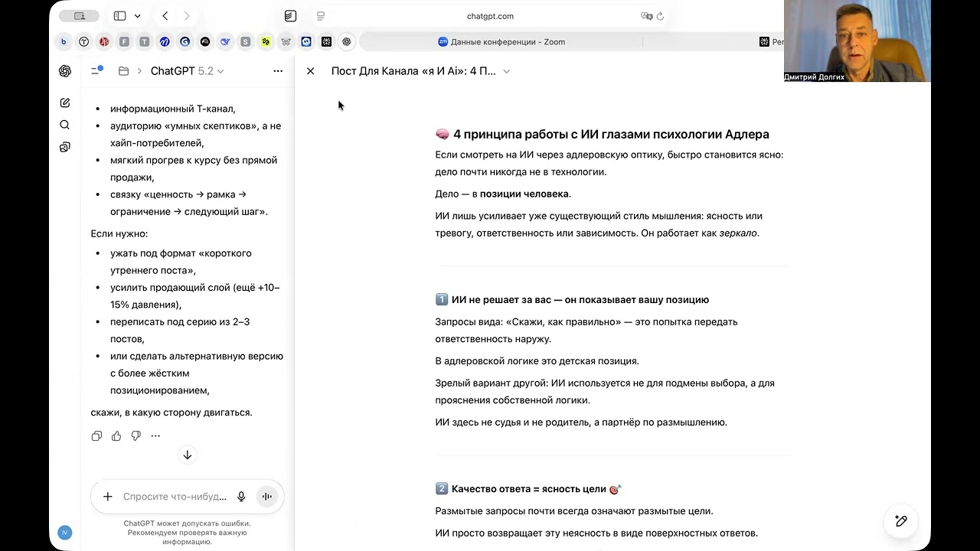Click the text скажи, в какую сторону двигаться

171,412
